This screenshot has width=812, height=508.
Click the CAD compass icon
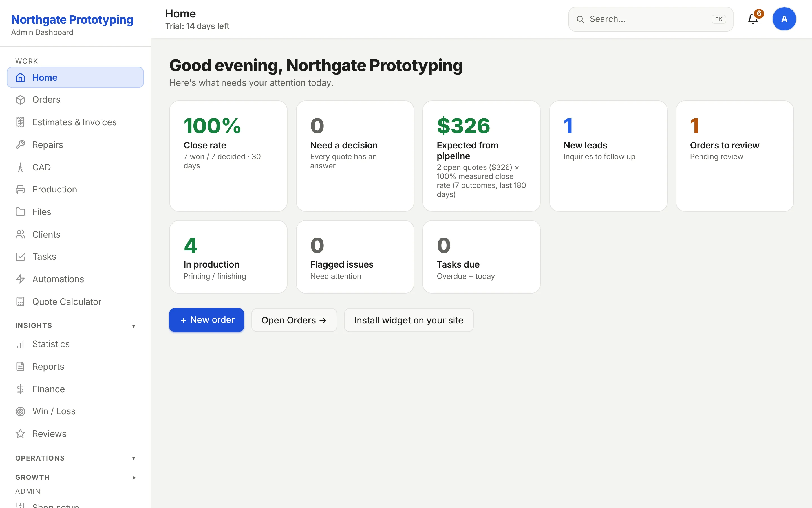click(21, 167)
